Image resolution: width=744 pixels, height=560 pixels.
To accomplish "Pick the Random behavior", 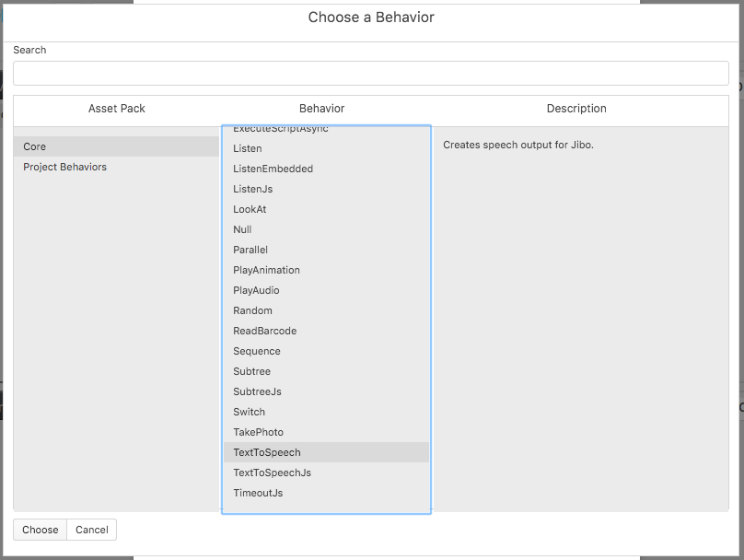I will pos(252,310).
